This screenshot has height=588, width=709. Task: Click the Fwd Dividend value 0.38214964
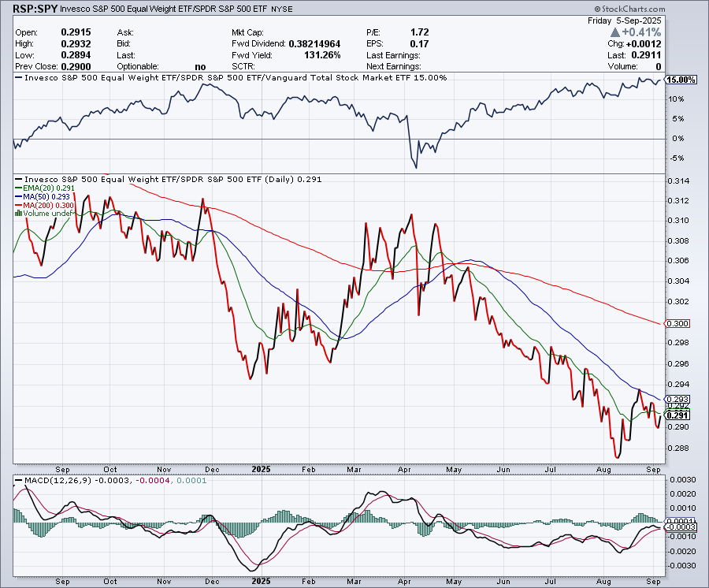click(314, 44)
